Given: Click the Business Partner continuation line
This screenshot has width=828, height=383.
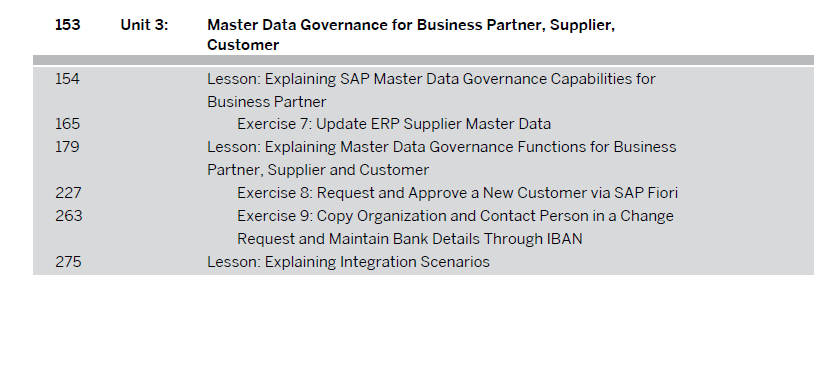Looking at the screenshot, I should (x=267, y=101).
